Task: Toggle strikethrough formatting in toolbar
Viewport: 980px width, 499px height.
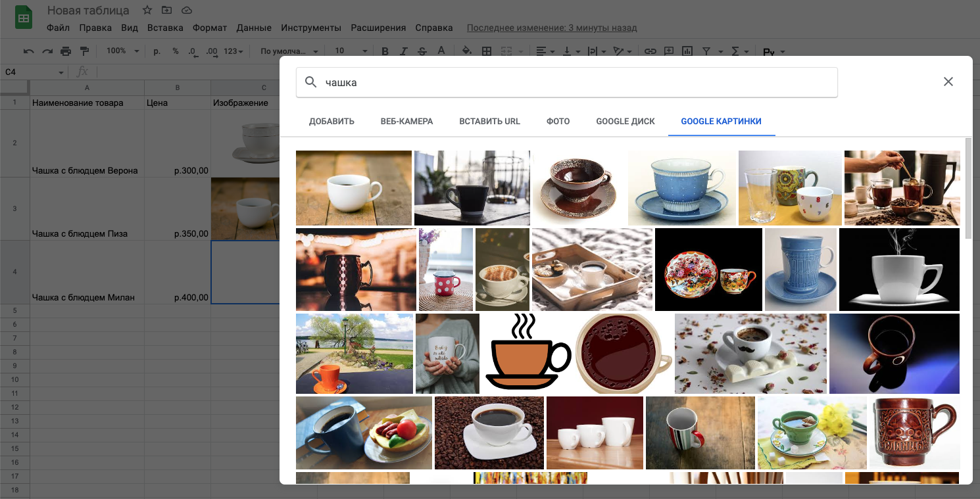Action: coord(422,51)
